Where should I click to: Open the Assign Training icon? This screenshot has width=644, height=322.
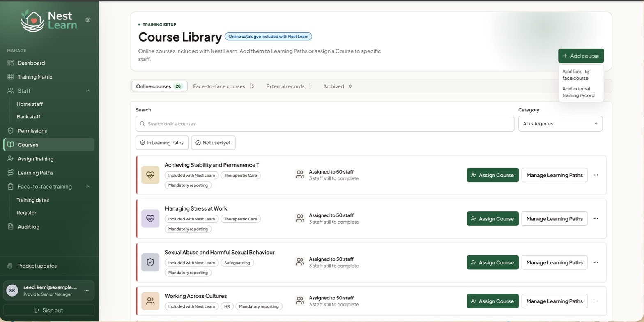pos(11,159)
